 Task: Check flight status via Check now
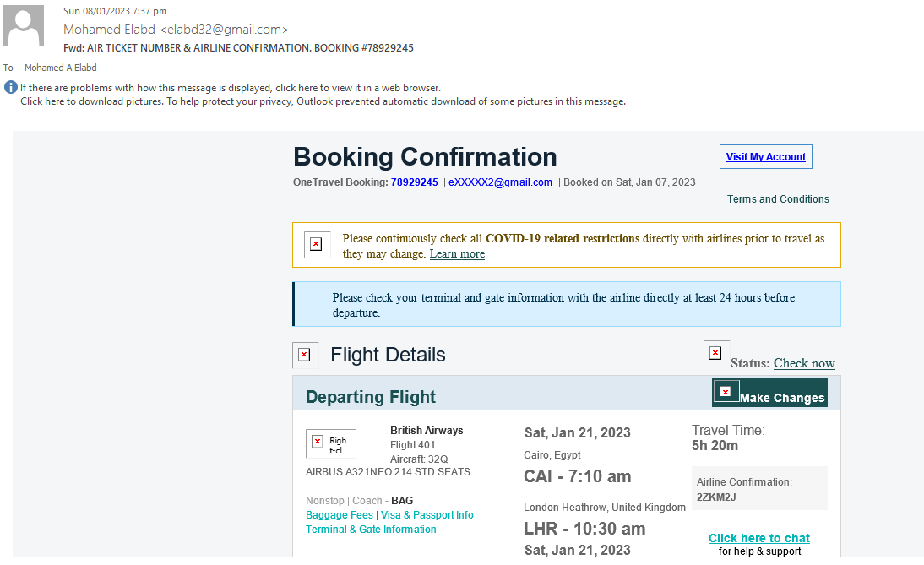click(803, 362)
